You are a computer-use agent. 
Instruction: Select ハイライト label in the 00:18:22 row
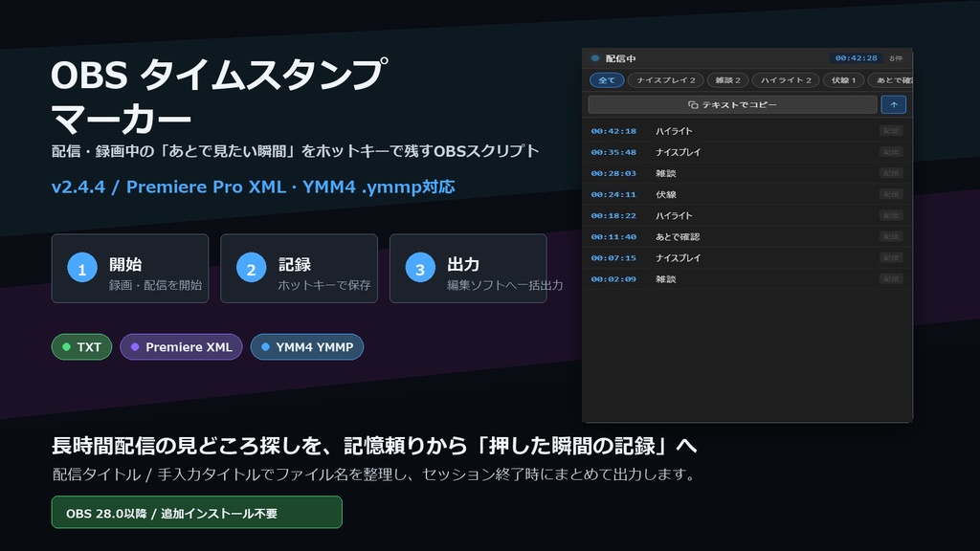tap(674, 215)
